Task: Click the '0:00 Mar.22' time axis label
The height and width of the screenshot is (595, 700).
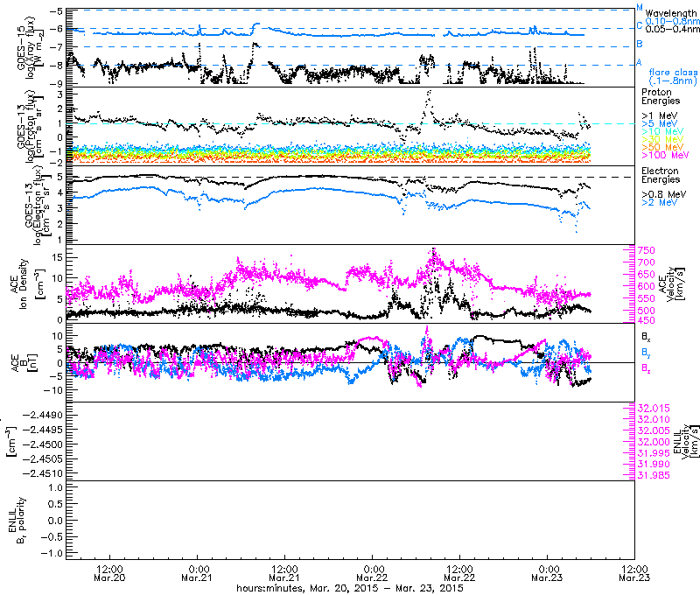Action: click(372, 573)
